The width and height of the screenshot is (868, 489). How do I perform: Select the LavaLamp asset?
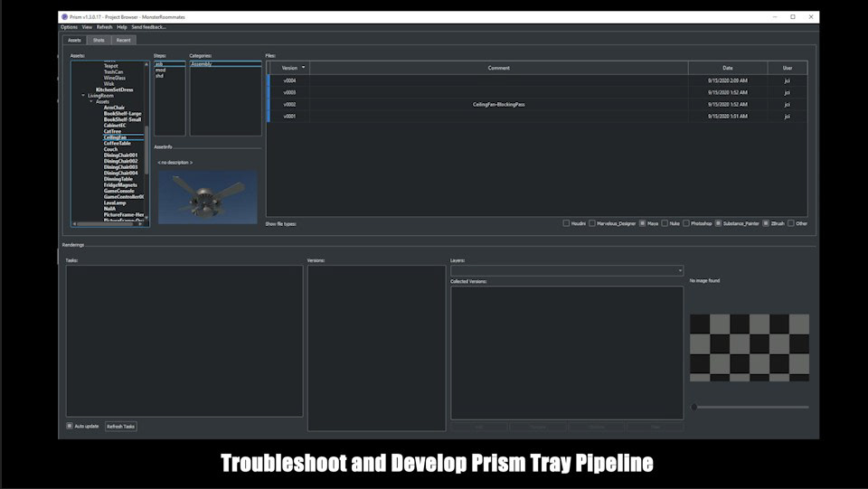[115, 203]
